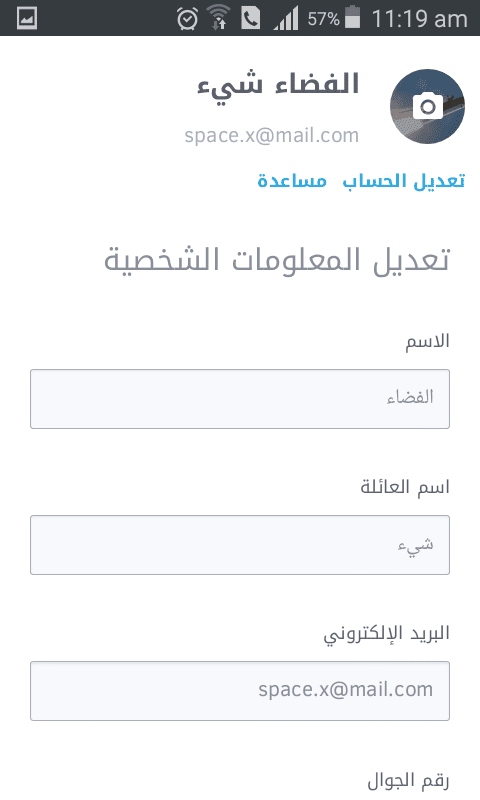
Task: Tap the space.x@mail.com text under profile name
Action: point(271,136)
